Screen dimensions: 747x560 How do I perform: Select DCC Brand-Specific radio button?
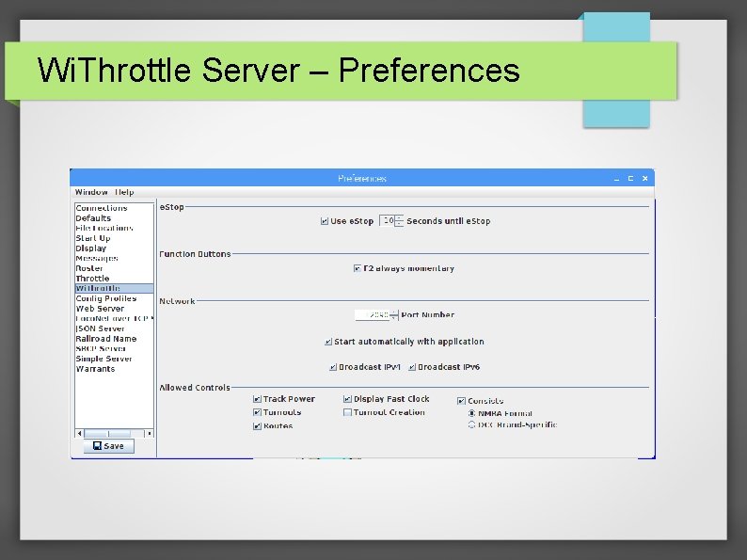pos(471,424)
